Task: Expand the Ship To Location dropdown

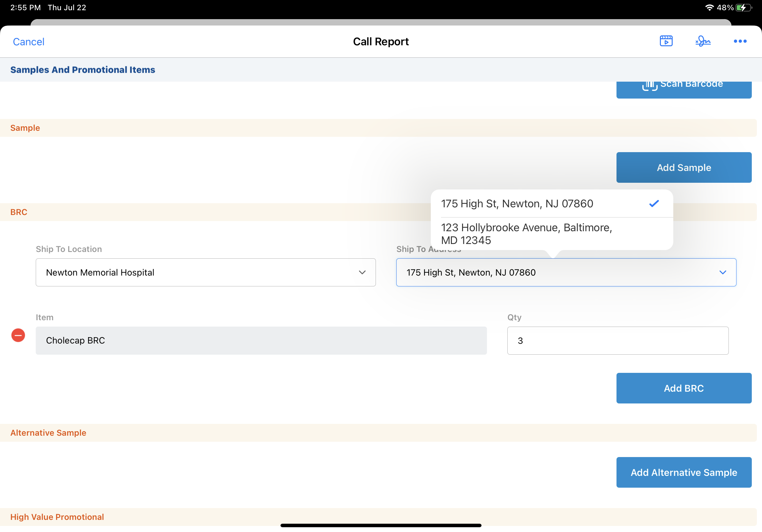Action: pos(205,272)
